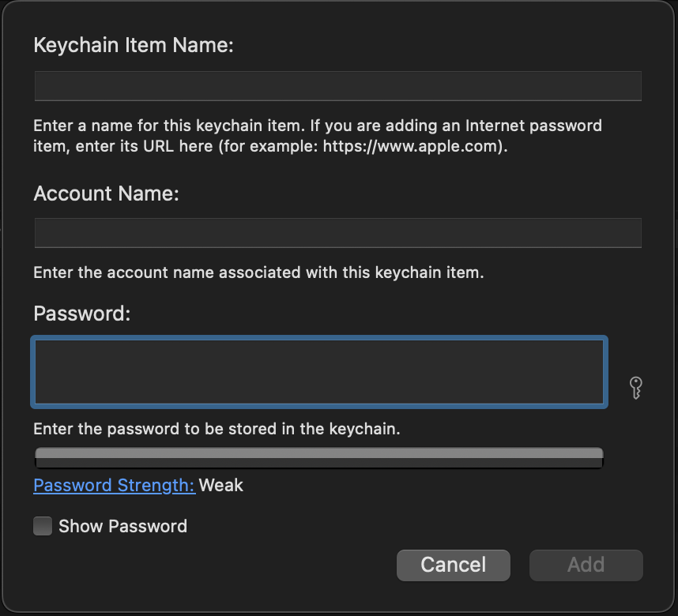Click the Password Strength link
Image resolution: width=678 pixels, height=616 pixels.
click(114, 485)
